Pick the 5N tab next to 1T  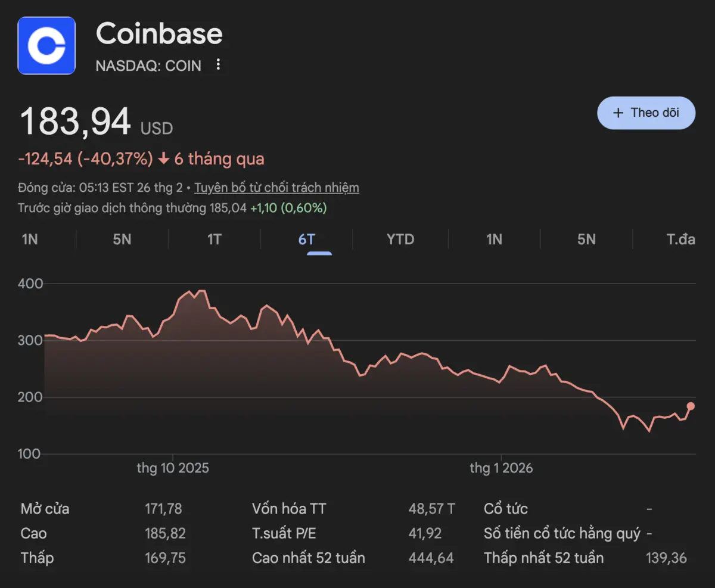click(122, 239)
